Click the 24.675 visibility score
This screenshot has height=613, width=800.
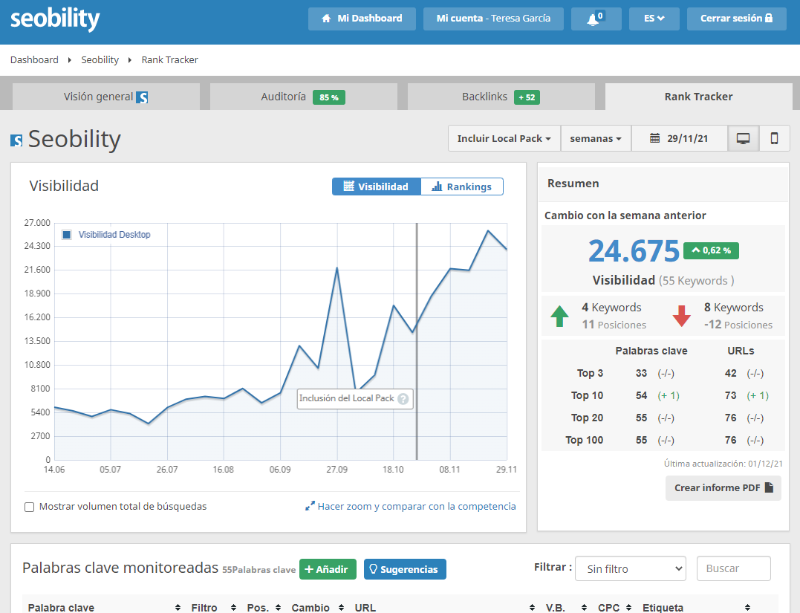pyautogui.click(x=634, y=251)
